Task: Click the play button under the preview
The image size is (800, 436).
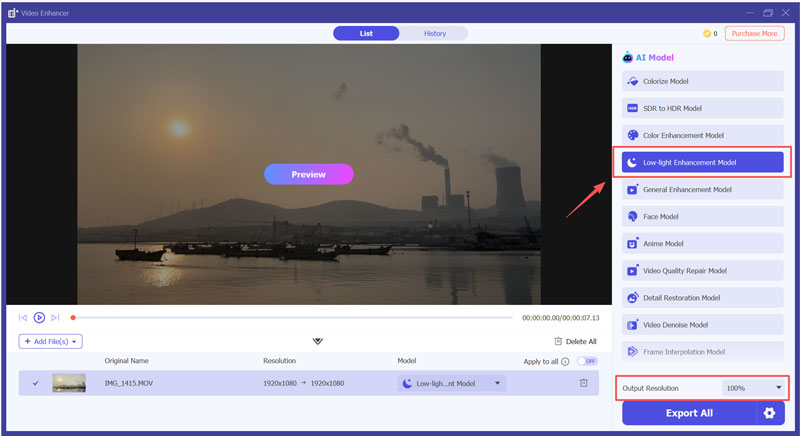Action: (39, 318)
